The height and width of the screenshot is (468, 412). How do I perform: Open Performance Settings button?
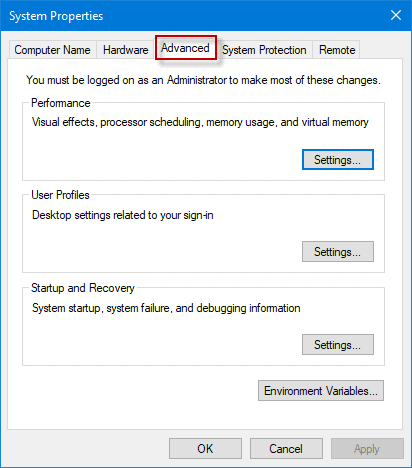coord(338,160)
